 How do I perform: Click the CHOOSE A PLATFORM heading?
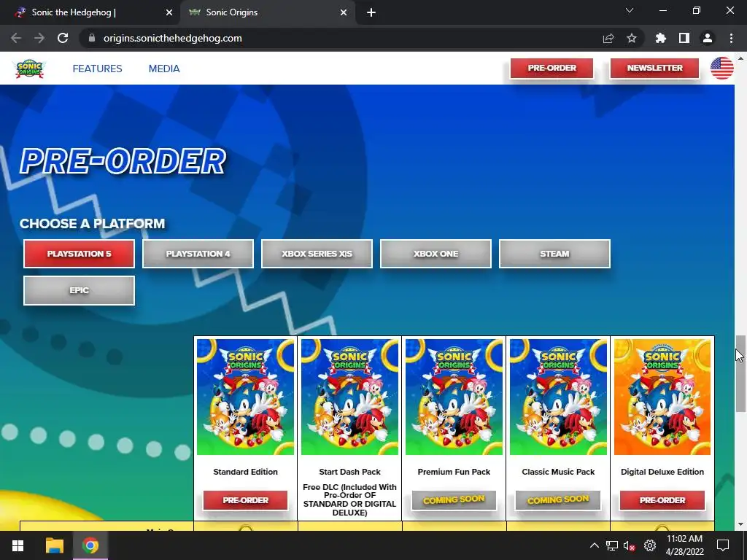tap(92, 223)
